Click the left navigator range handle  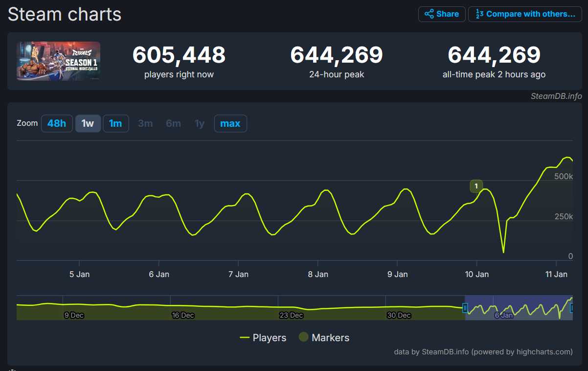click(465, 308)
